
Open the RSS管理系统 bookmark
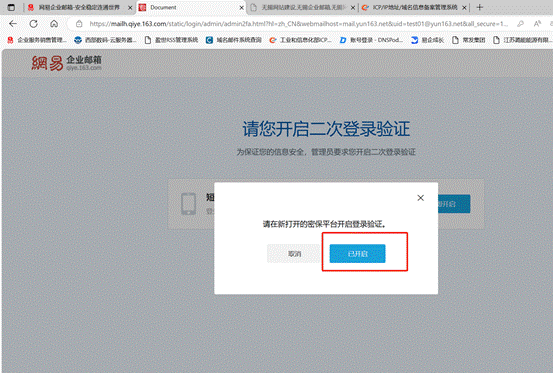coord(172,40)
